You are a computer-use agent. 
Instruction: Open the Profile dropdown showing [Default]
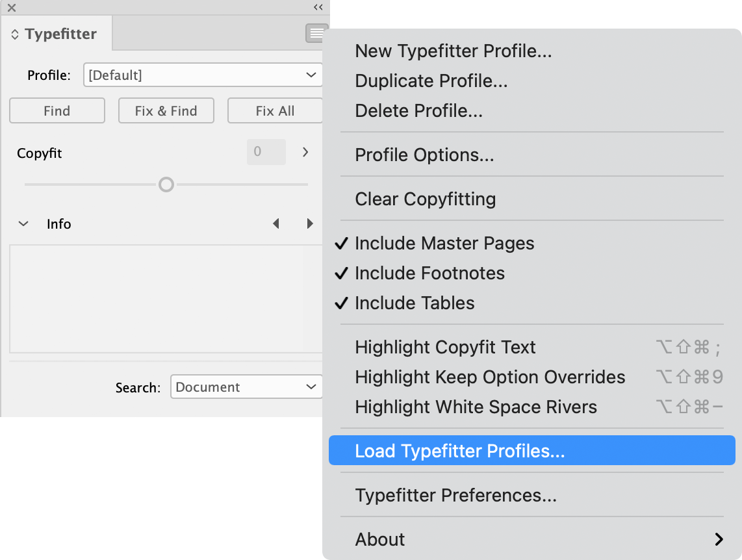(203, 75)
